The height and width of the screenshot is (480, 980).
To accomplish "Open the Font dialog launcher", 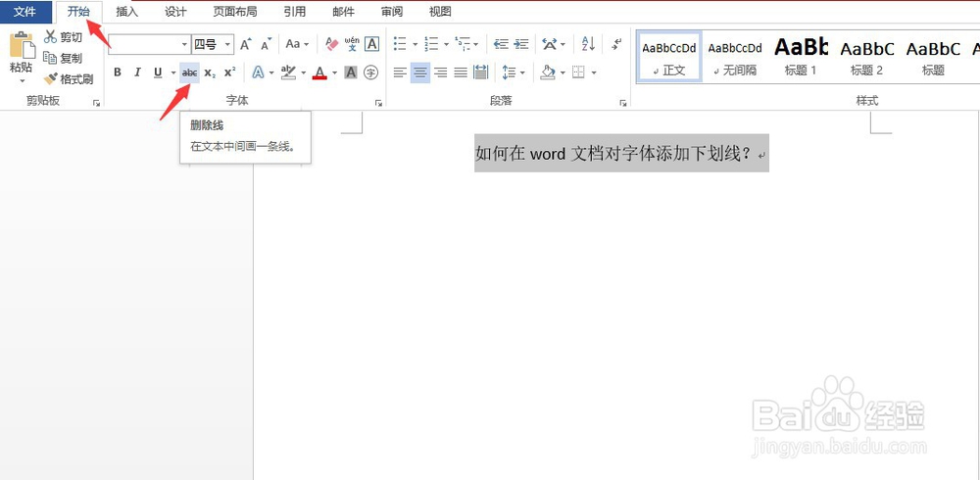I will pyautogui.click(x=378, y=103).
